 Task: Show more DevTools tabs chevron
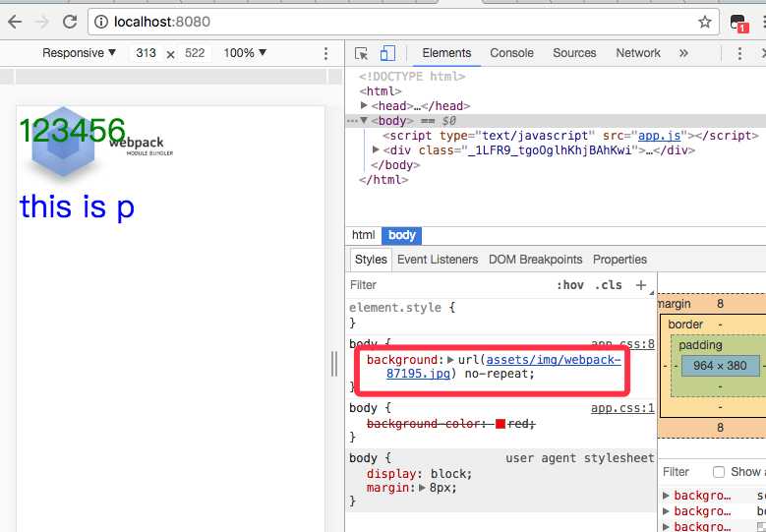[x=683, y=53]
